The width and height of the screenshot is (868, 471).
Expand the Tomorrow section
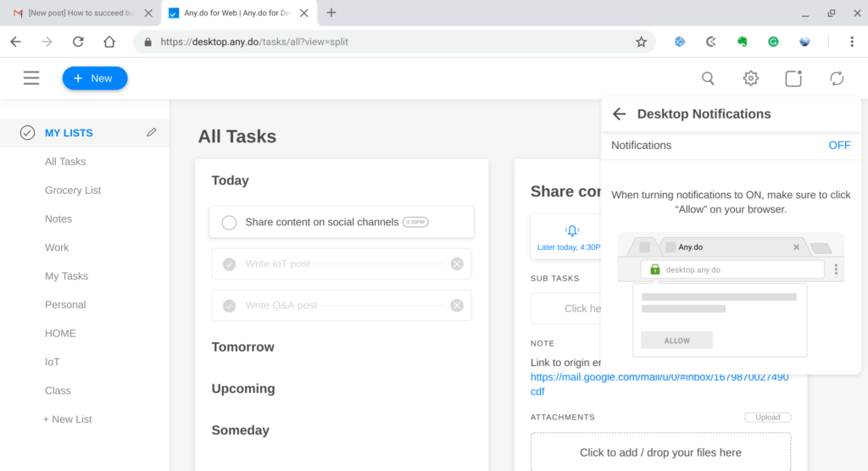click(x=242, y=347)
